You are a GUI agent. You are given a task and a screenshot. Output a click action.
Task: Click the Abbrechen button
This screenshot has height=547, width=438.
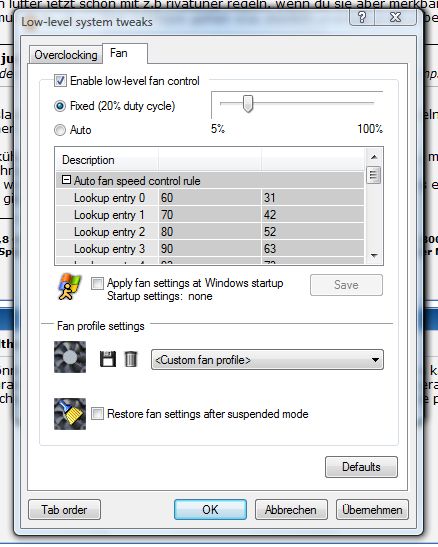click(x=291, y=510)
